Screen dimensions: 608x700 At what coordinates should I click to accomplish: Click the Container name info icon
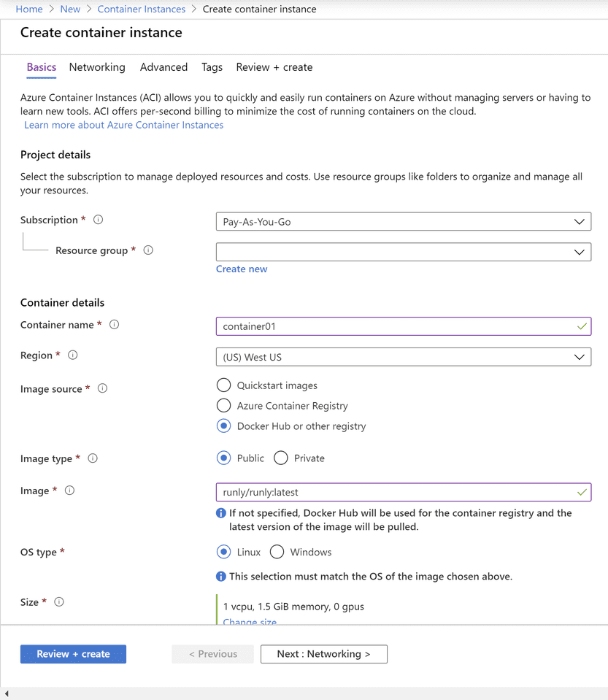[x=115, y=325]
